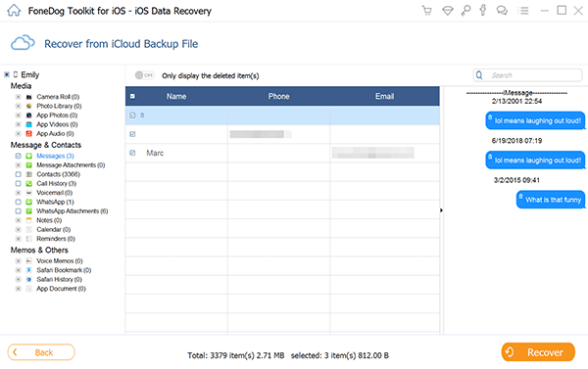588x369 pixels.
Task: Check the WhatsApp (1) checkbox
Action: (x=18, y=202)
